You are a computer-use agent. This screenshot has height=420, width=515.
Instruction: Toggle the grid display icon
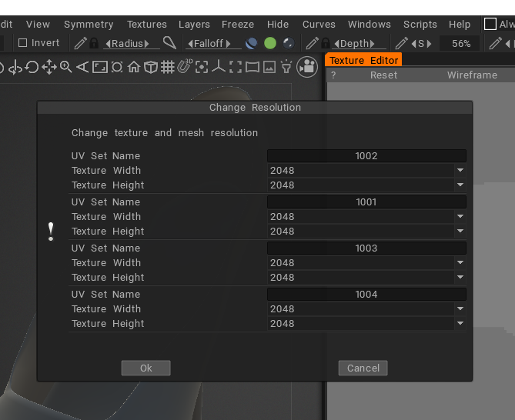pos(168,68)
